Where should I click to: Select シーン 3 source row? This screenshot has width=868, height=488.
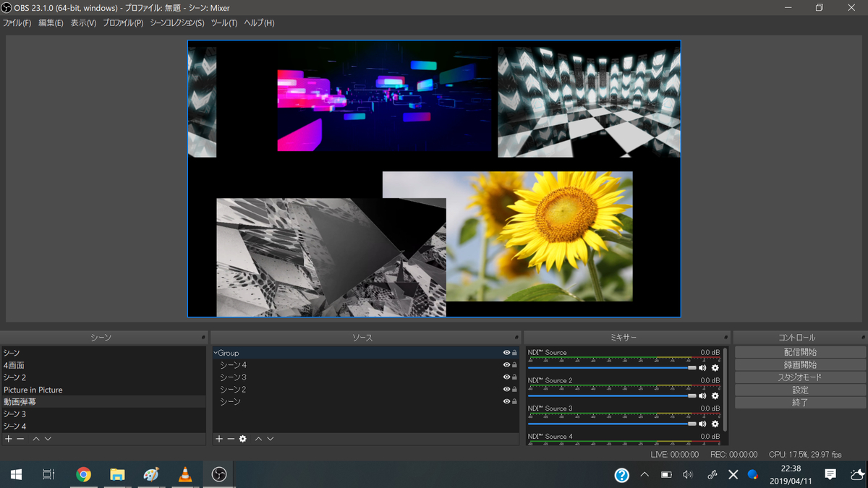(365, 377)
